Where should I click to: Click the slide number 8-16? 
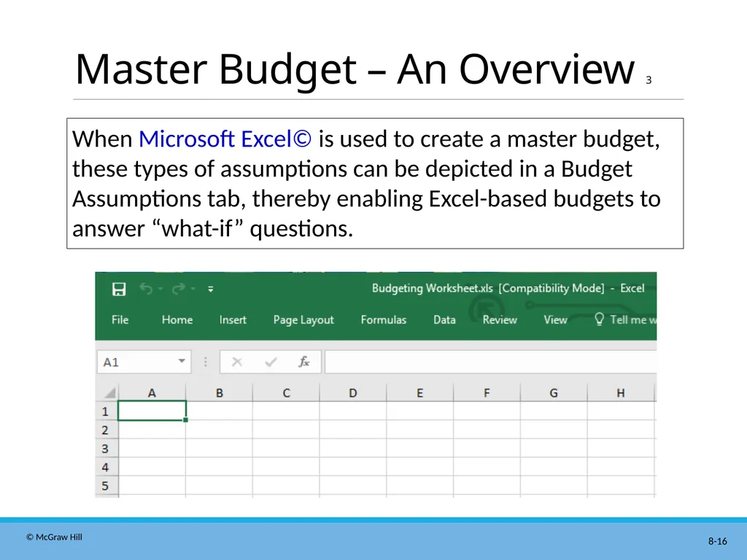pyautogui.click(x=718, y=542)
